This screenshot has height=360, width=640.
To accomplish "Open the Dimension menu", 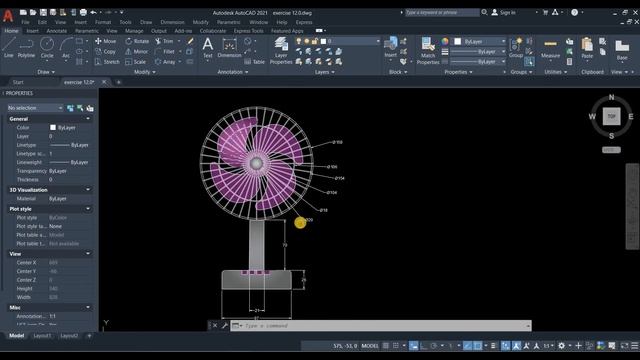I will [172, 22].
